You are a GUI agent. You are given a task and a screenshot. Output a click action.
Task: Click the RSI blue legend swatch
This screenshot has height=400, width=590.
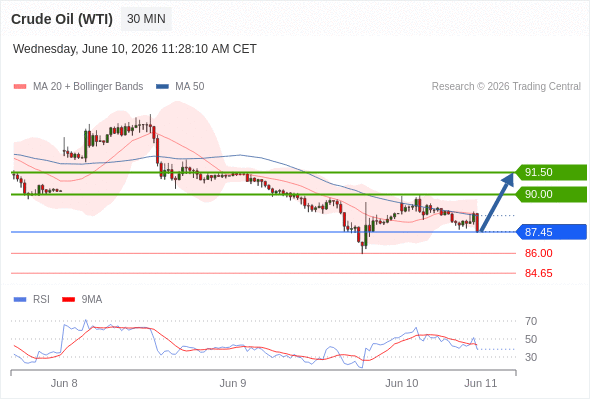20,300
